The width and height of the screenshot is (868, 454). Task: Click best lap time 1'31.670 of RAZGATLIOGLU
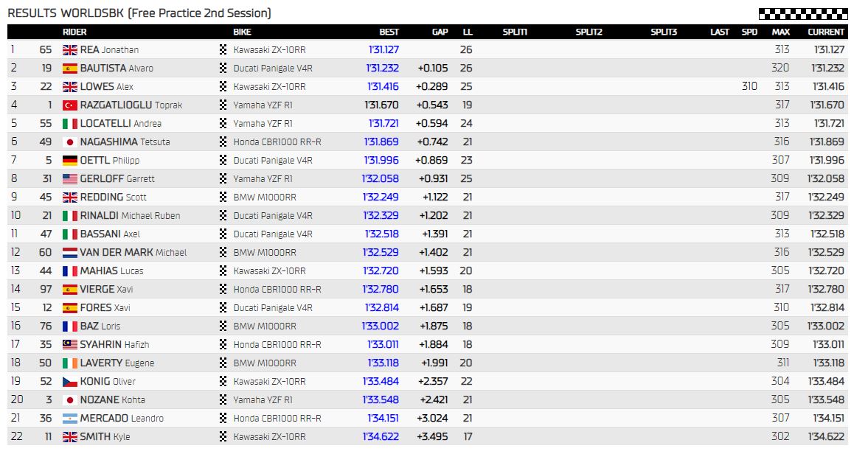pyautogui.click(x=381, y=105)
